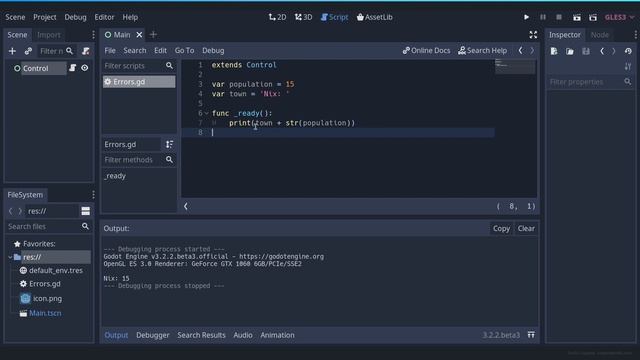Play a custom scene

click(593, 17)
